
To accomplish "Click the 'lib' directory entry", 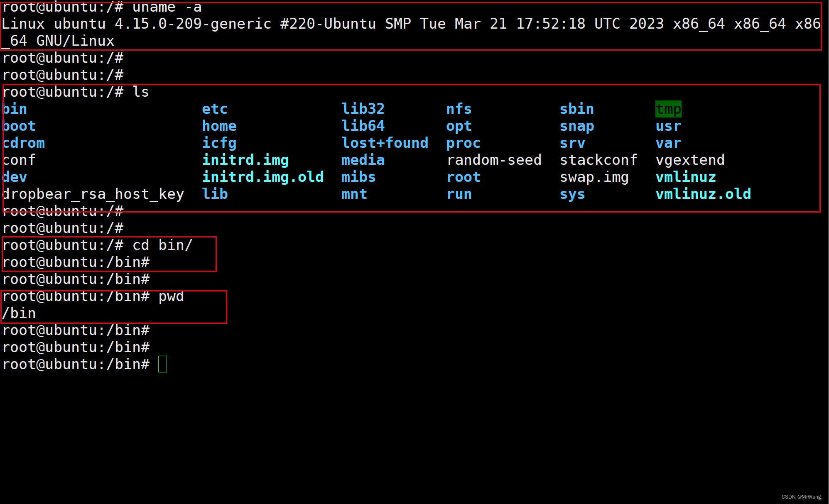I will [x=215, y=194].
